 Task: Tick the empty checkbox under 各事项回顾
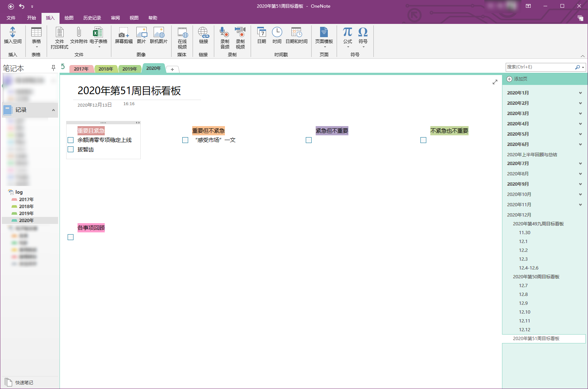pos(71,237)
